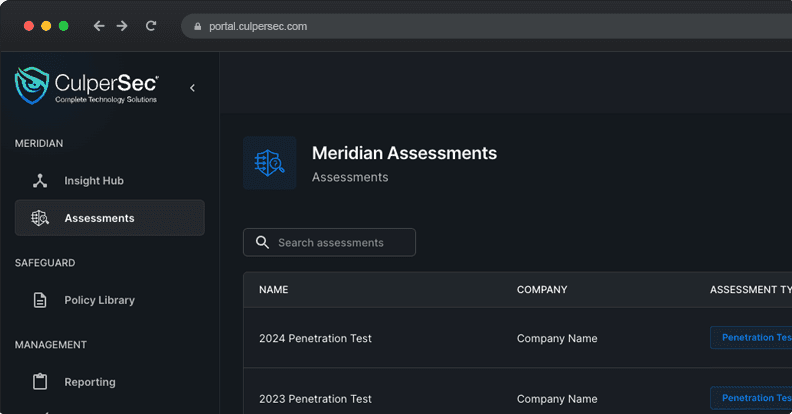Click Penetration Test badge in 2023 row

tap(751, 398)
